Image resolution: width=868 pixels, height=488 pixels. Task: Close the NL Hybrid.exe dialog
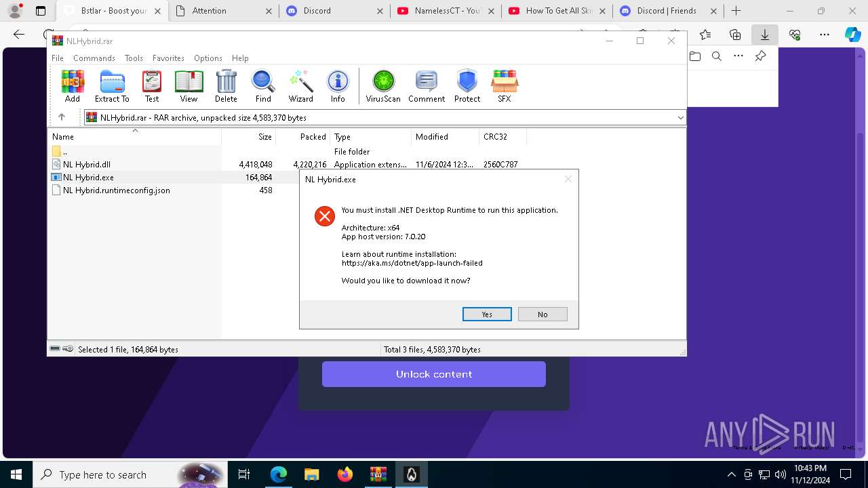point(568,179)
